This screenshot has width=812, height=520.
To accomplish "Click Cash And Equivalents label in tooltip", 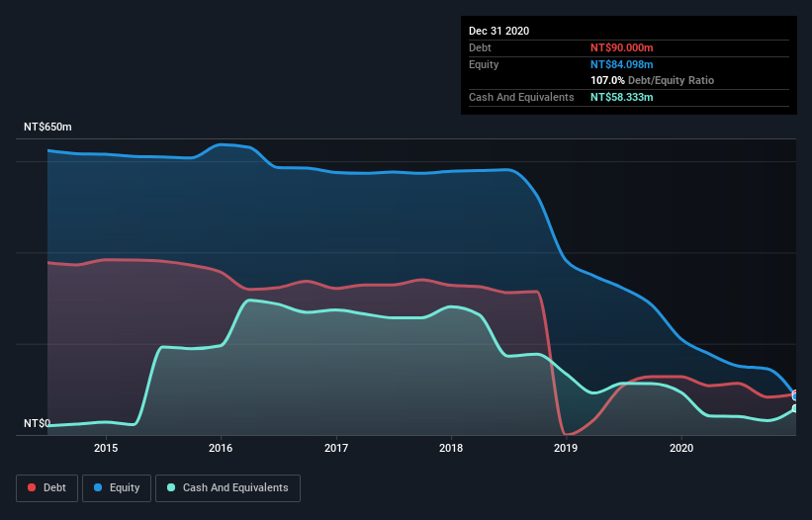I will coord(521,97).
